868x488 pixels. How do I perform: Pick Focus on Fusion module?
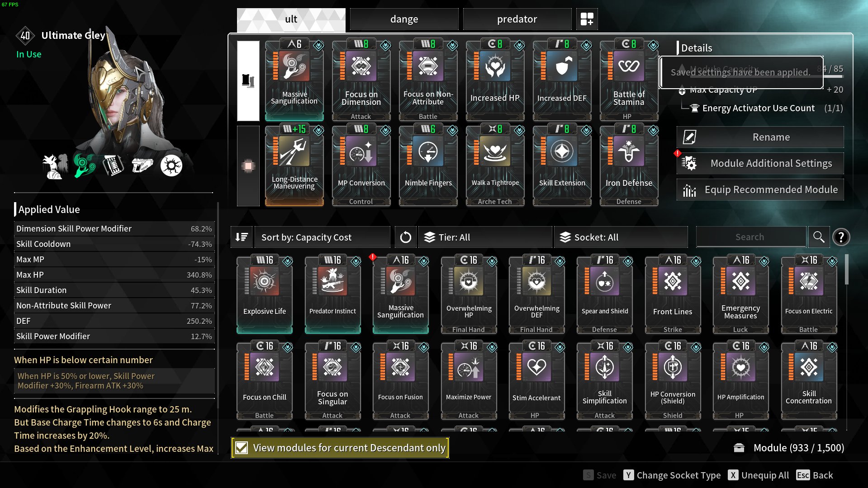[401, 380]
